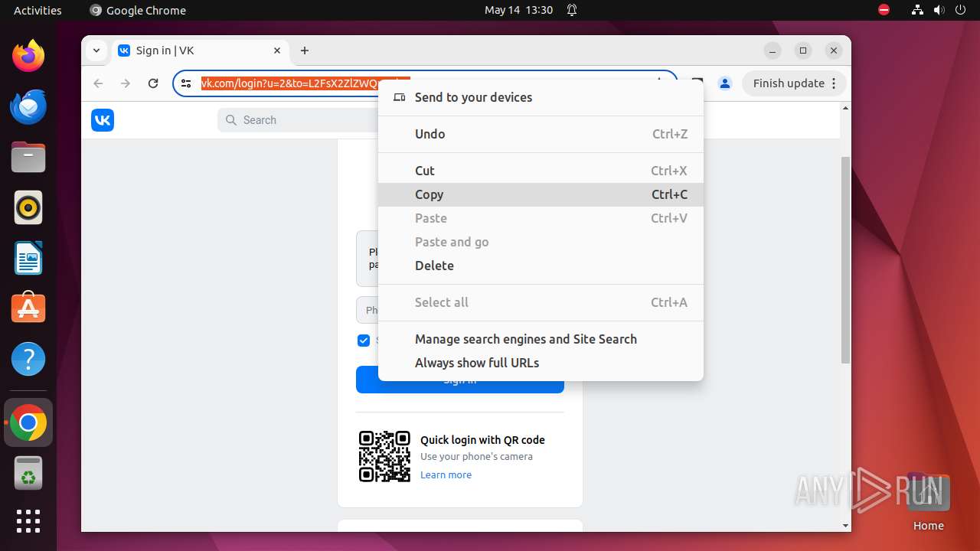The height and width of the screenshot is (551, 980).
Task: Open the Chrome profile avatar
Action: [725, 83]
